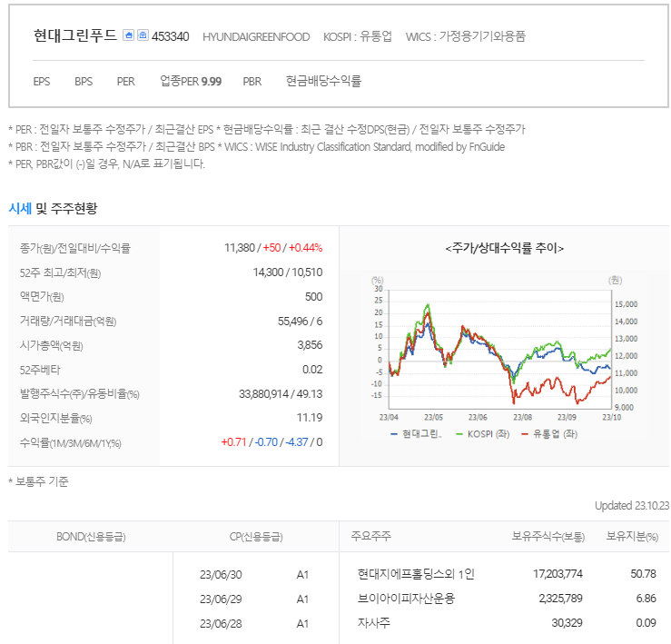Click the EPS label
This screenshot has height=644, width=671.
pos(42,82)
